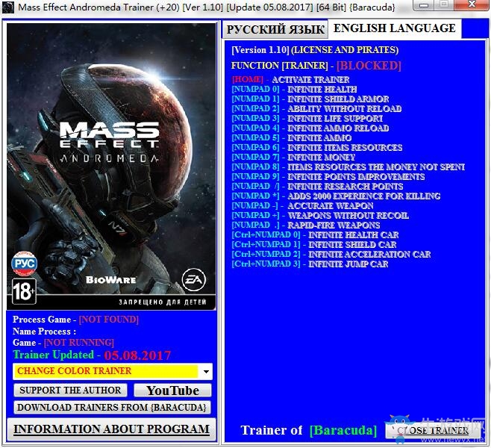
Task: Click the trainer app icon in title bar
Action: (7, 7)
